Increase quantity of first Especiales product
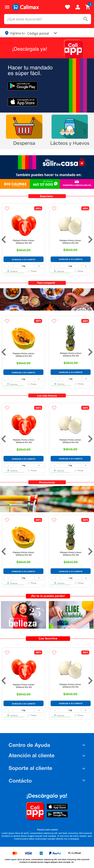Viewport: 94px width, 868px height. click(x=39, y=266)
